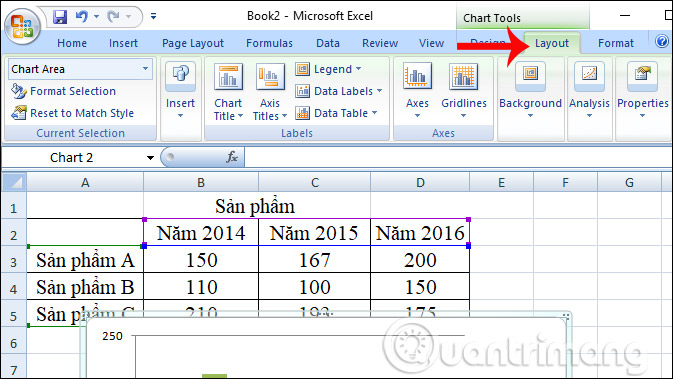673x379 pixels.
Task: Click the Legend icon
Action: point(302,69)
